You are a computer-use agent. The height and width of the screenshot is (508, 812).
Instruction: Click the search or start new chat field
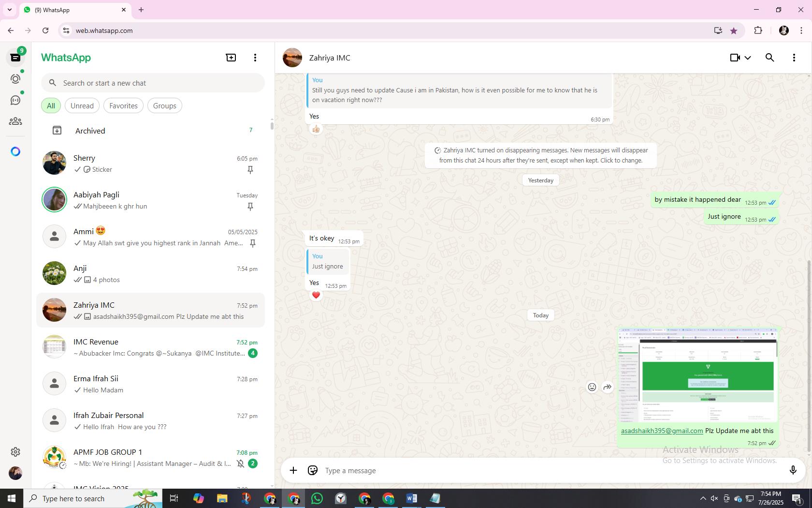[x=153, y=83]
